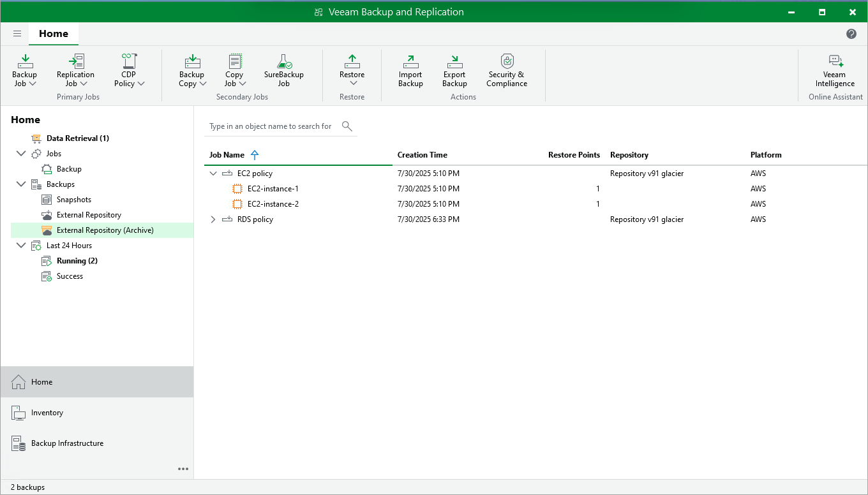Open the Copy Job ribbon button
This screenshot has height=495, width=868.
235,70
